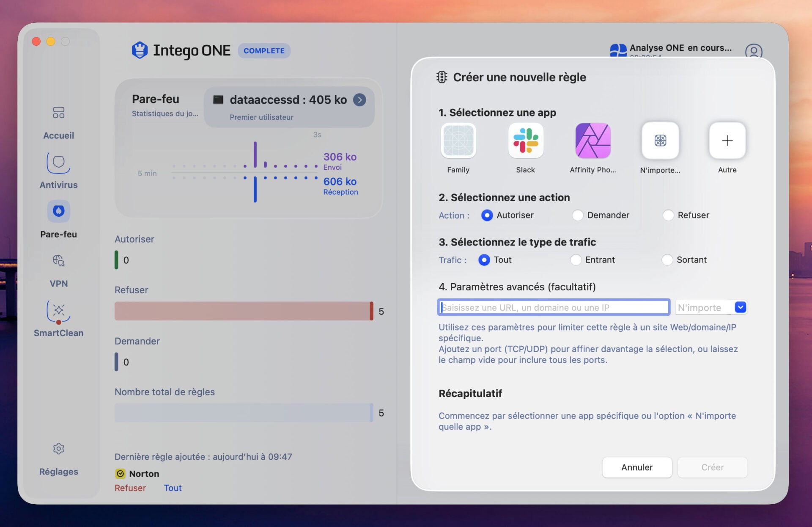Expand dataaccessd details with chevron arrow

point(360,100)
